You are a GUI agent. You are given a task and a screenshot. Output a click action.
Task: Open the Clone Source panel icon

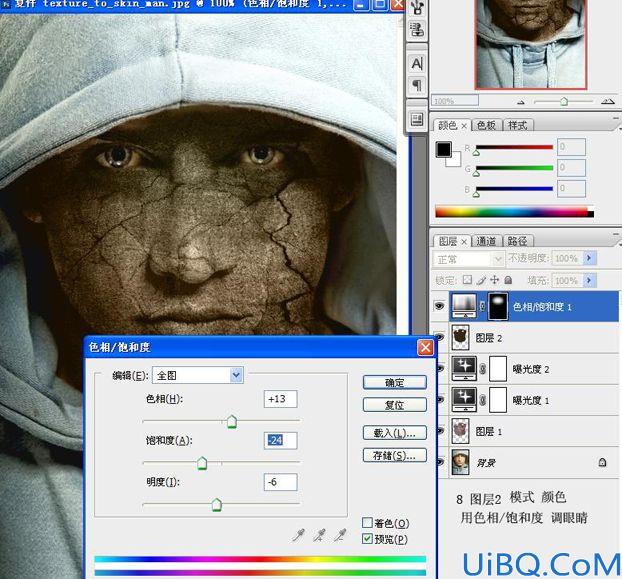[x=417, y=29]
